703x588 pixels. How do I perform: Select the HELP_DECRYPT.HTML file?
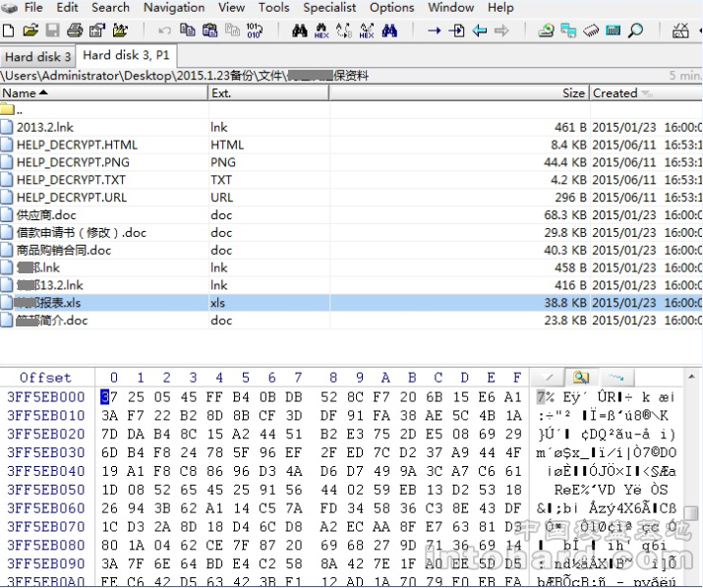(77, 145)
